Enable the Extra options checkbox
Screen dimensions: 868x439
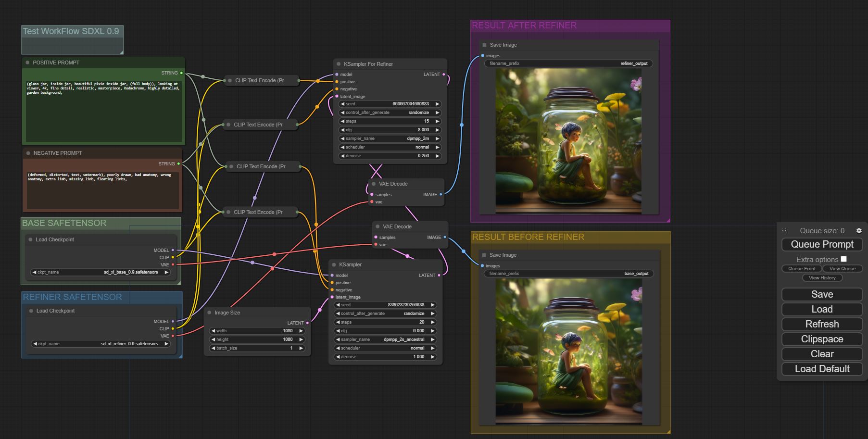click(843, 259)
